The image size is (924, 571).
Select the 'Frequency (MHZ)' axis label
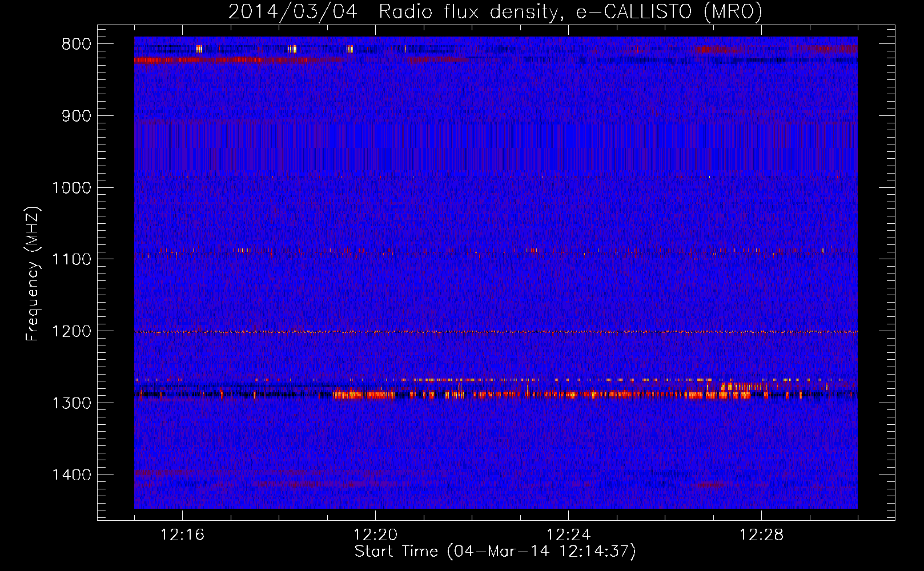pyautogui.click(x=33, y=274)
